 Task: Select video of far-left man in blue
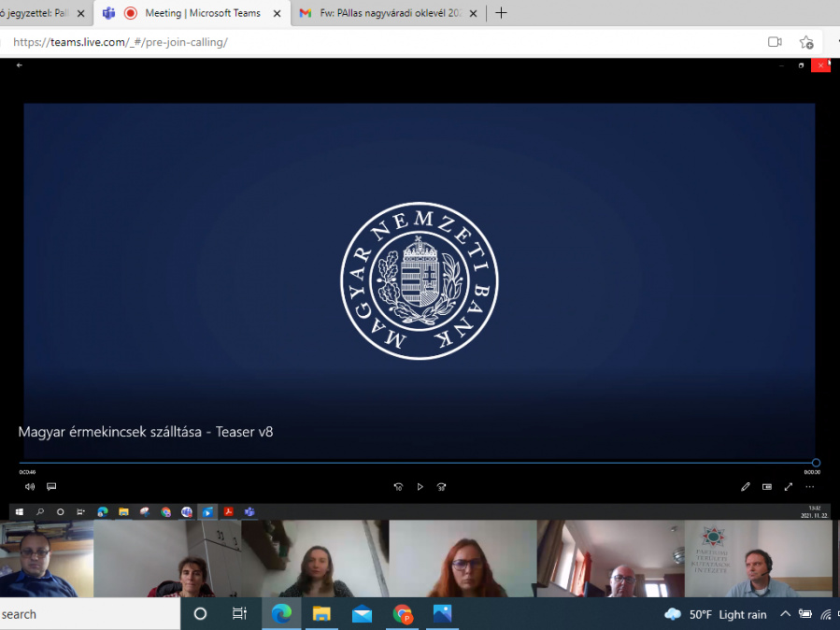click(x=47, y=558)
